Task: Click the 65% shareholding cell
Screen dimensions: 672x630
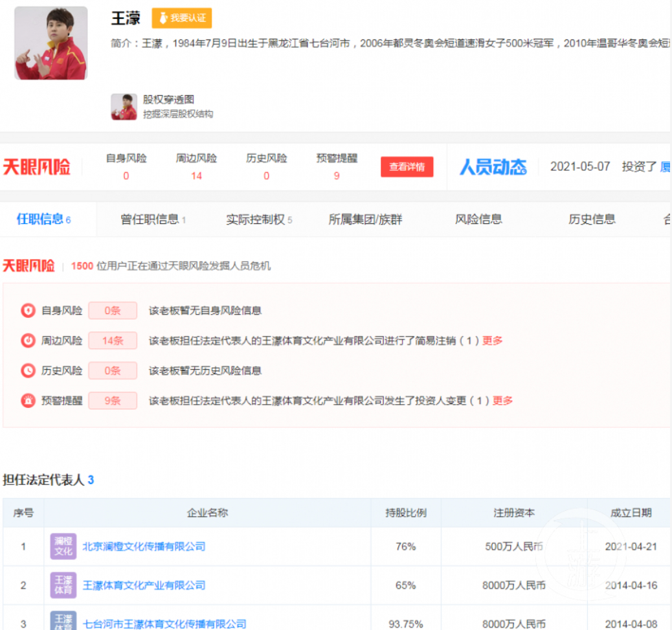Action: [405, 585]
